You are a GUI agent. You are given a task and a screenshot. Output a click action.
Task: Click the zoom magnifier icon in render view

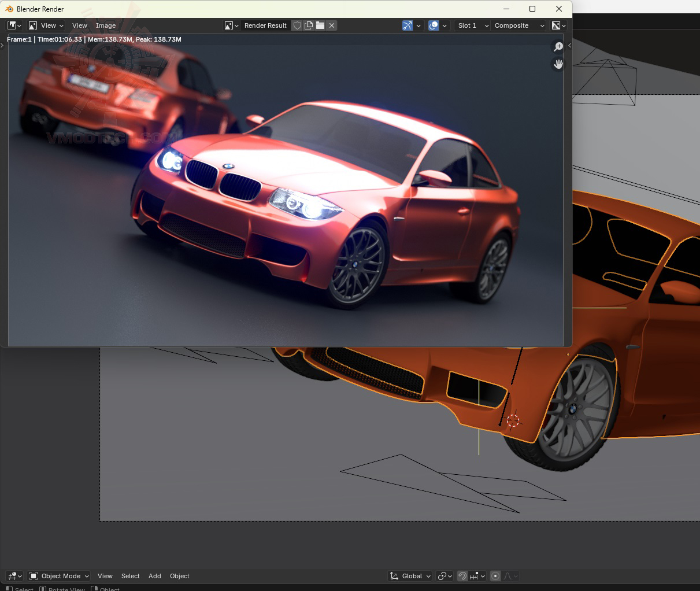click(x=558, y=47)
